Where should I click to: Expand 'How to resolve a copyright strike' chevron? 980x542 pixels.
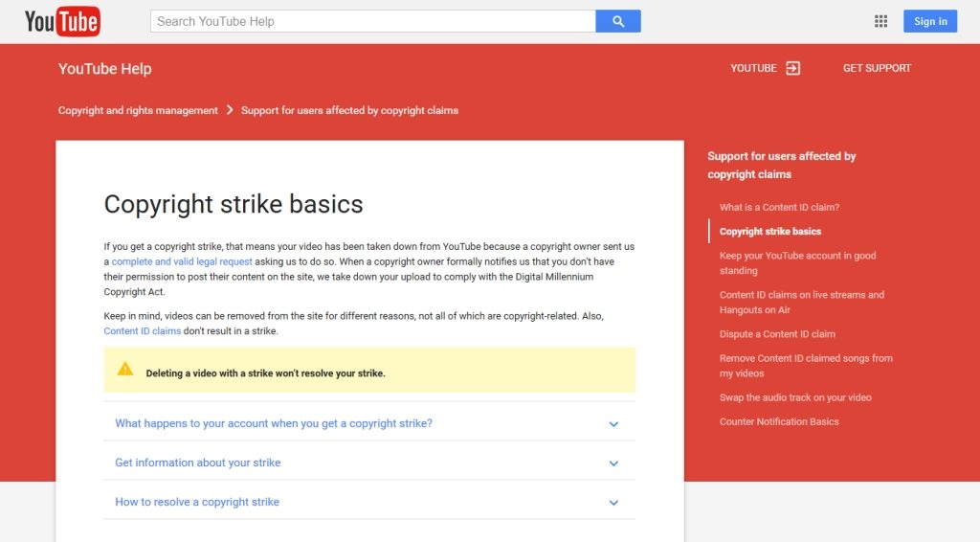point(613,503)
